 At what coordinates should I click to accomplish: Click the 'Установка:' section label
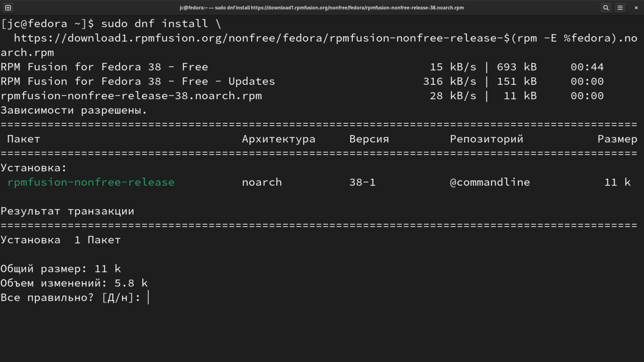point(34,168)
